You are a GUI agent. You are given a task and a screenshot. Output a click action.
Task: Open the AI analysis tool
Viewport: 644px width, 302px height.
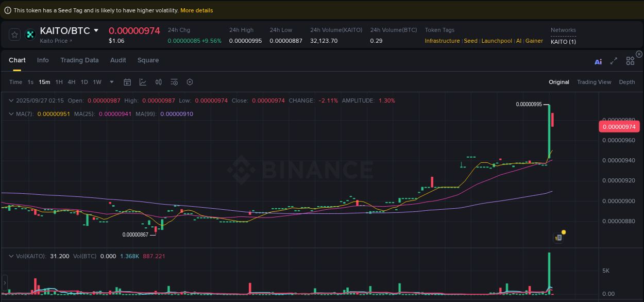pyautogui.click(x=598, y=61)
